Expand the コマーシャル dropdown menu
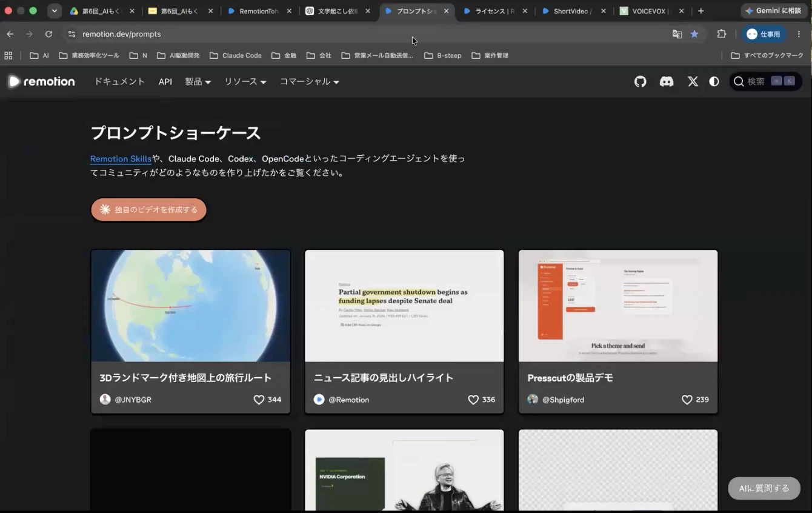The width and height of the screenshot is (812, 513). (309, 81)
